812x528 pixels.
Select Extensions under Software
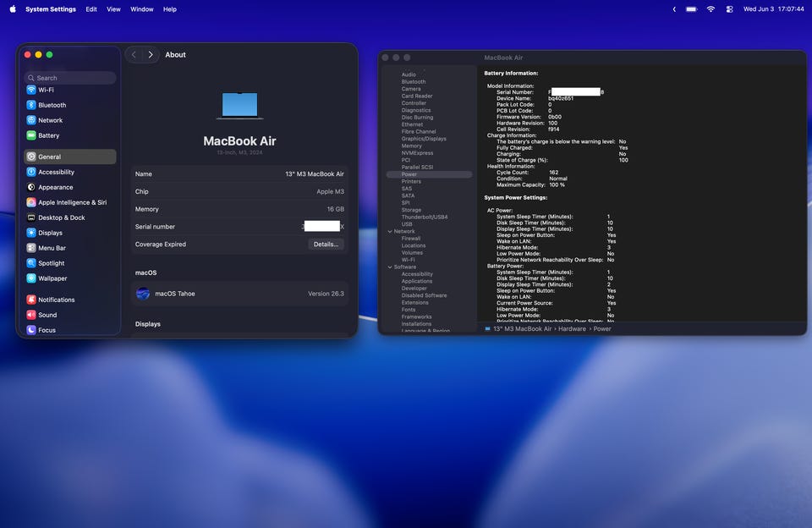[414, 303]
